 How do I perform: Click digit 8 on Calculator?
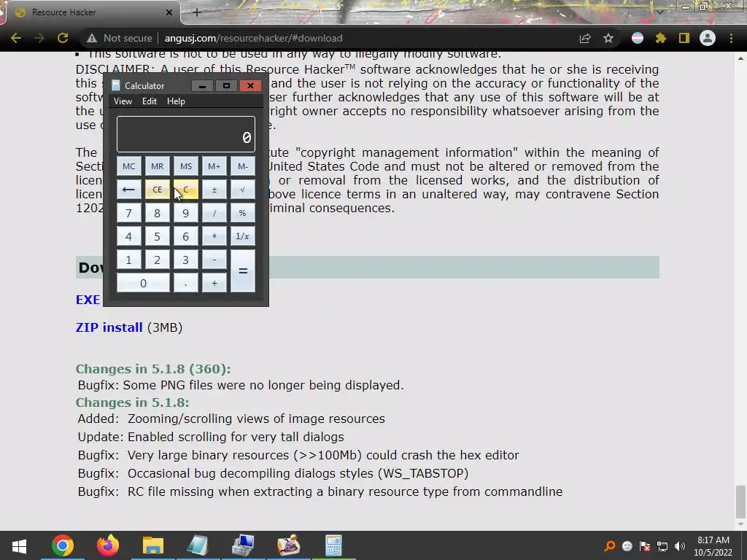click(158, 213)
